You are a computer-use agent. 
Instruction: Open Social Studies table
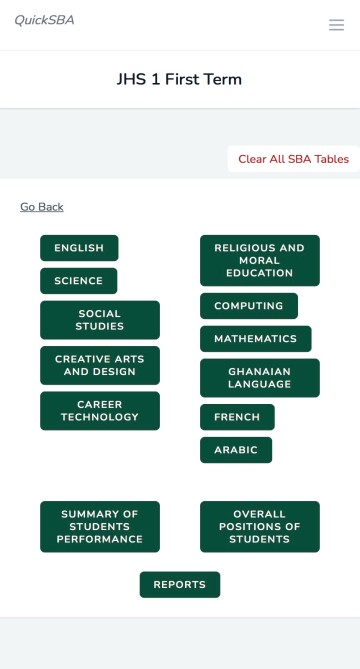[100, 320]
